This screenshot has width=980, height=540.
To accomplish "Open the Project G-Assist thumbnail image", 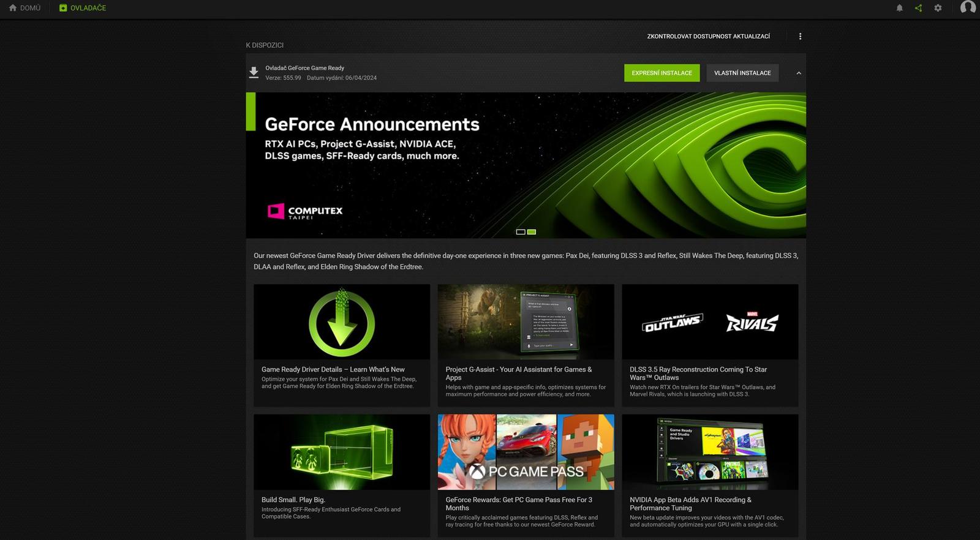I will pos(526,321).
